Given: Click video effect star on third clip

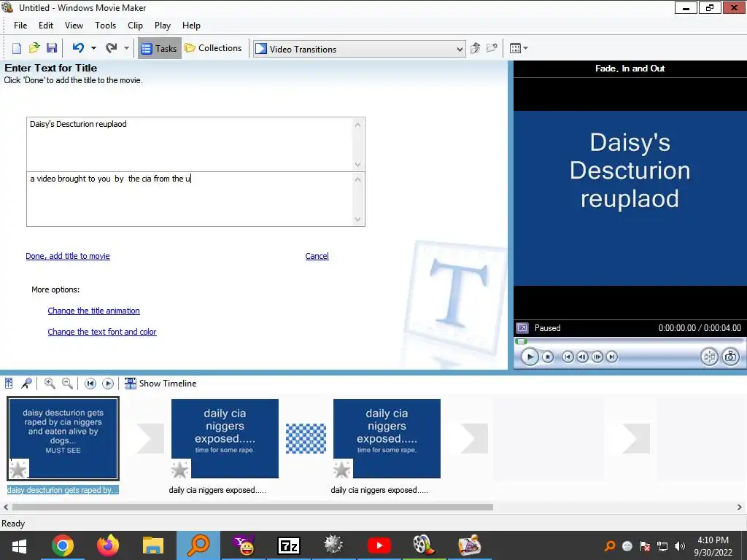Looking at the screenshot, I should (343, 469).
